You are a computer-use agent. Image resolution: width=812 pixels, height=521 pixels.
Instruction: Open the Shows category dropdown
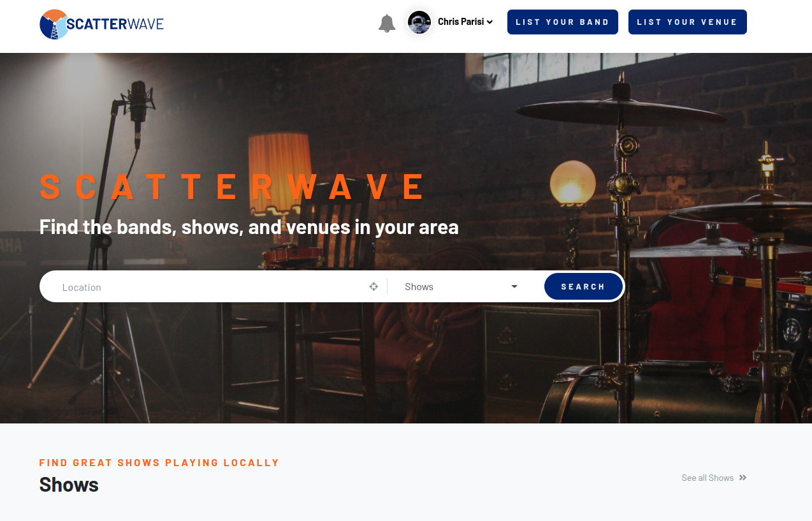pos(461,287)
